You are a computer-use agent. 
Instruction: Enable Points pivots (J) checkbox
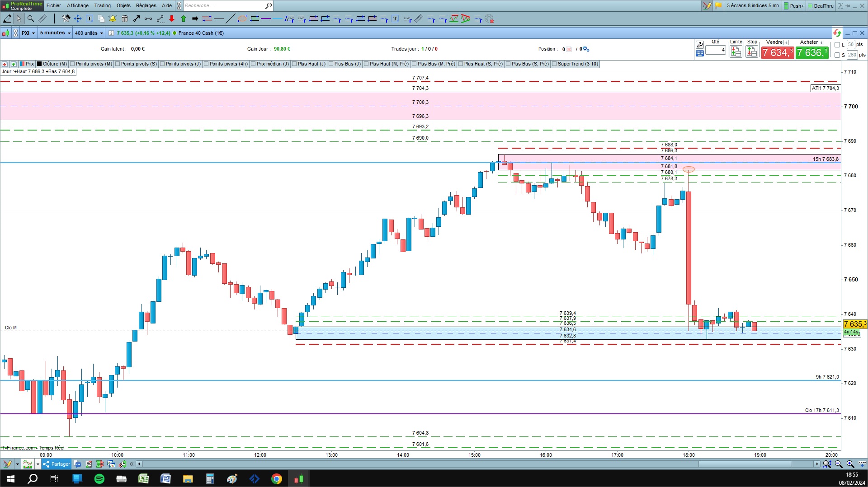pos(162,64)
